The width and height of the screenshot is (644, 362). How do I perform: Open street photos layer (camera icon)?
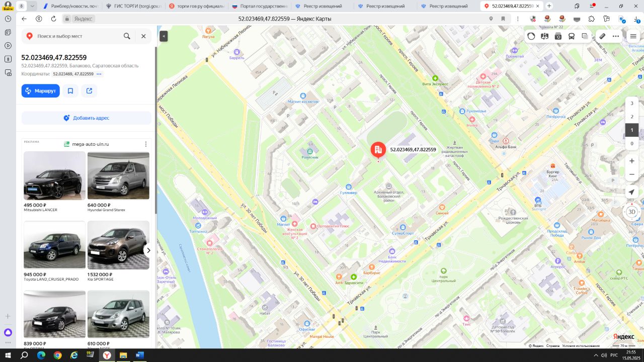pyautogui.click(x=558, y=36)
